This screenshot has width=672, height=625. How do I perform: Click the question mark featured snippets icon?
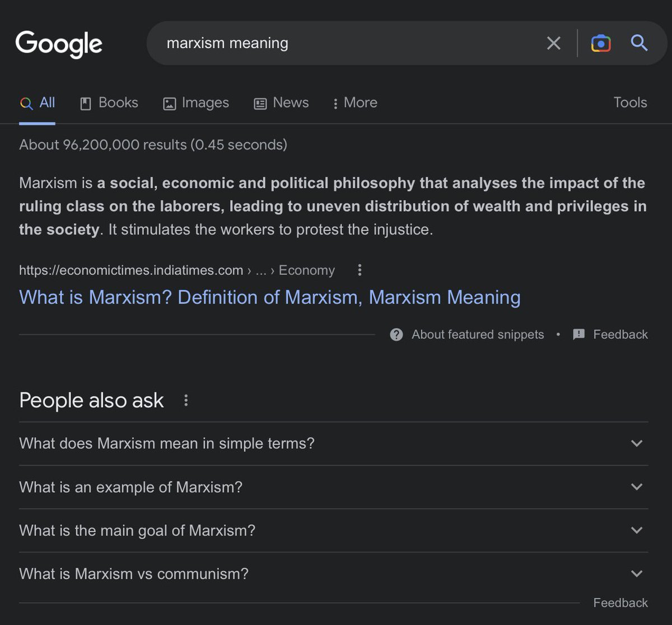(x=396, y=334)
